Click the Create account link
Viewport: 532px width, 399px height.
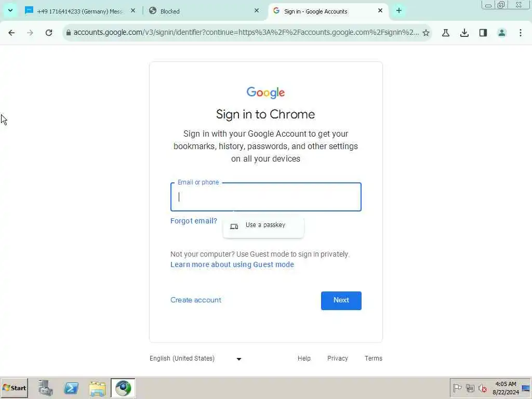click(196, 300)
